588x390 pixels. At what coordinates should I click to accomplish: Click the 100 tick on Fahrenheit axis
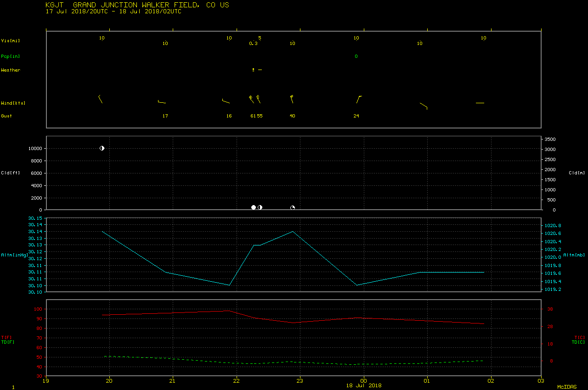(x=38, y=309)
